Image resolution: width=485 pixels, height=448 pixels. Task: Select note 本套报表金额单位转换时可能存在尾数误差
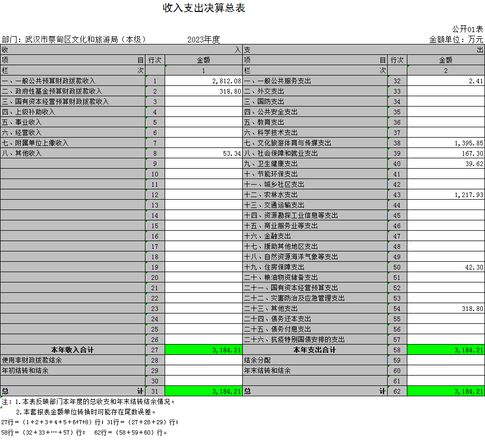(x=86, y=412)
